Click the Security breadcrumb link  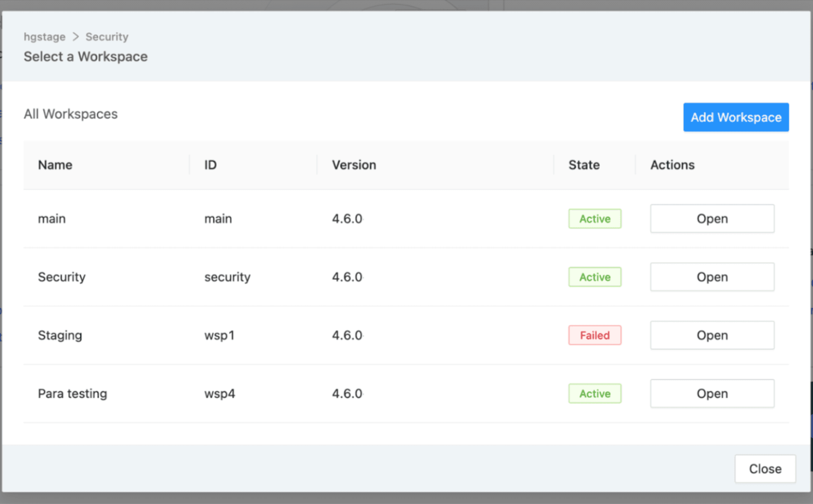[x=106, y=36]
